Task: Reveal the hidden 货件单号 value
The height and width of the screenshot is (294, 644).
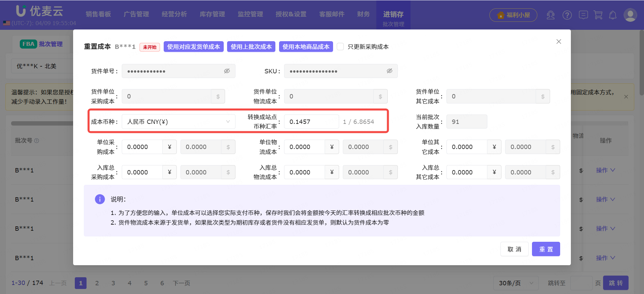Action: point(227,71)
